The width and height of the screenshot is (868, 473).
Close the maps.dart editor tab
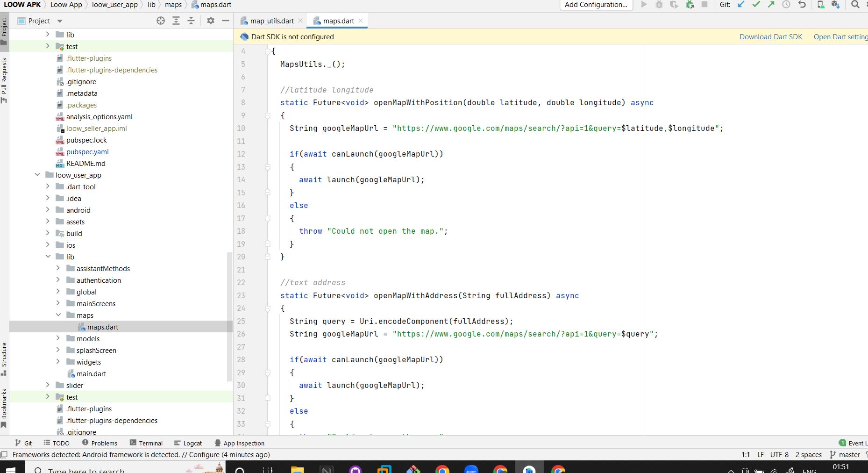361,21
